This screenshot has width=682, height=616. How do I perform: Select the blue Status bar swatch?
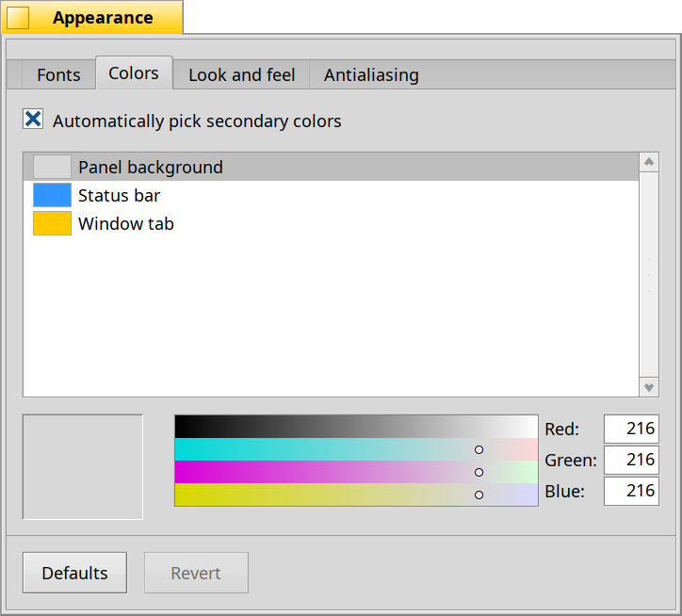[x=52, y=195]
